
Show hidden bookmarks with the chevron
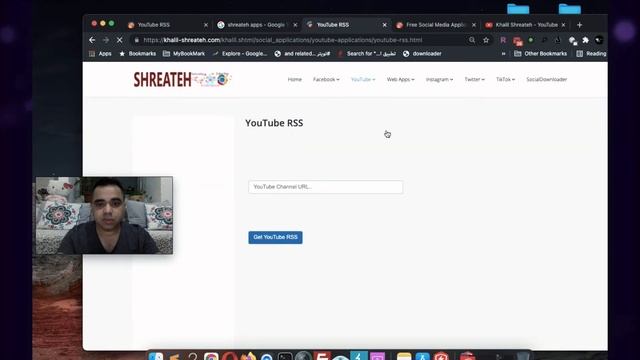(503, 53)
